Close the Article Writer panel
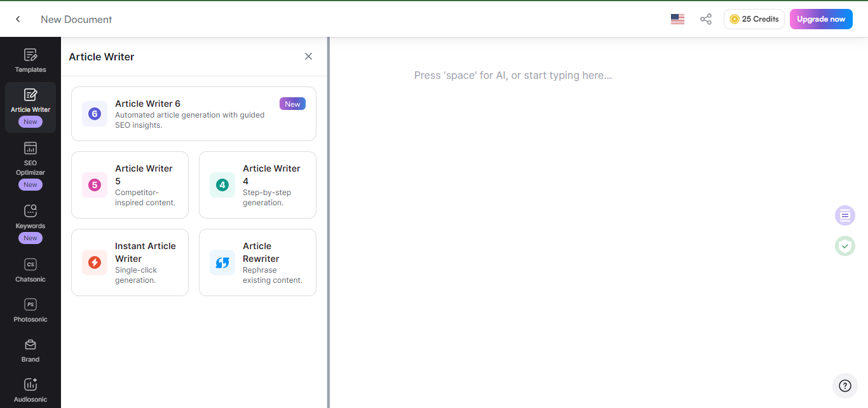The image size is (868, 408). point(308,57)
